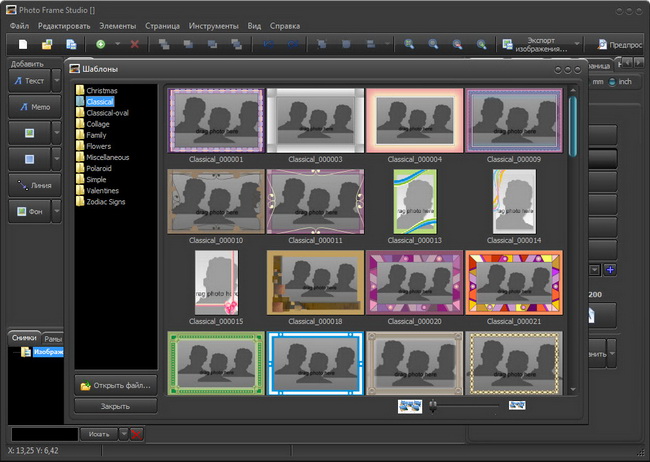Click the Открыть файл button
650x462 pixels.
pos(116,385)
